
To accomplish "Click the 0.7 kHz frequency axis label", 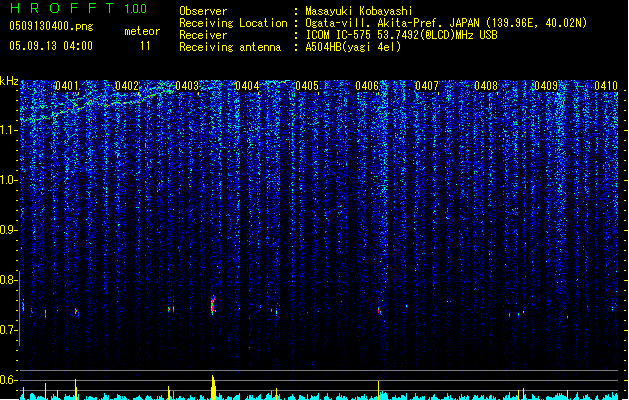I will pos(8,330).
